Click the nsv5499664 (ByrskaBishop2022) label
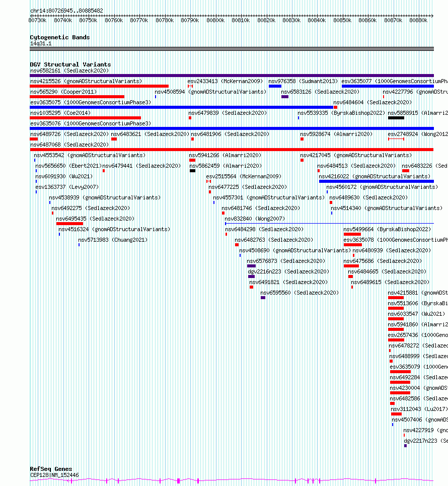 pos(387,229)
